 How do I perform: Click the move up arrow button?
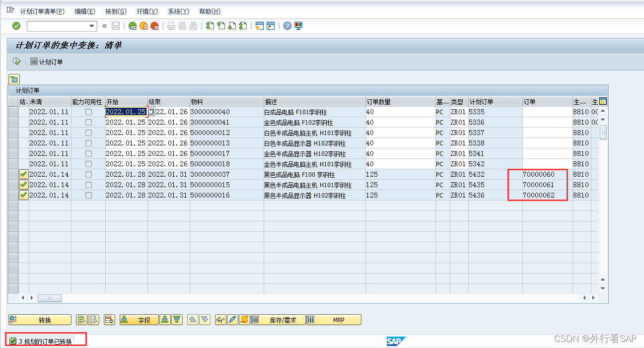click(x=193, y=320)
